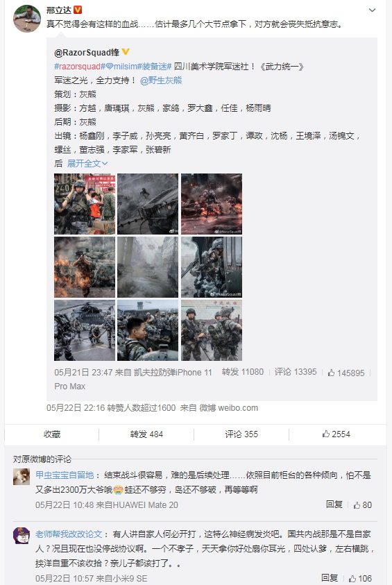Image resolution: width=392 pixels, height=585 pixels.
Task: Open the #razorsquad# hashtag link
Action: (x=78, y=67)
